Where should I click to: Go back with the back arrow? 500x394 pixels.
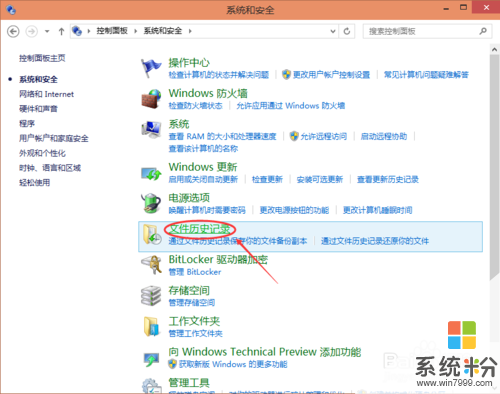13,31
